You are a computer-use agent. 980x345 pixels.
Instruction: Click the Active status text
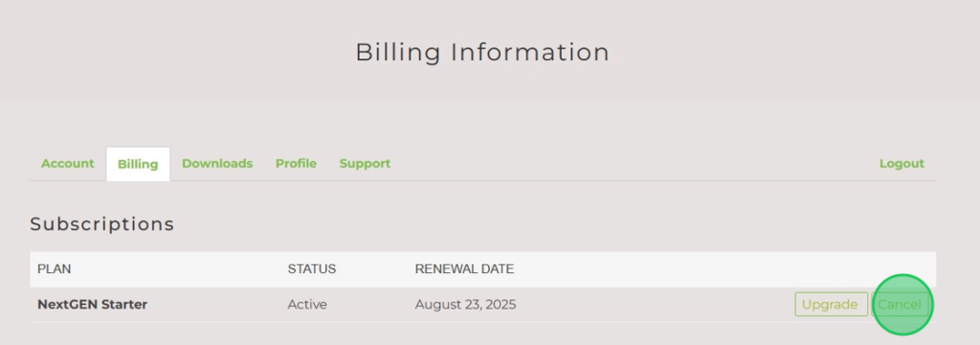(307, 305)
